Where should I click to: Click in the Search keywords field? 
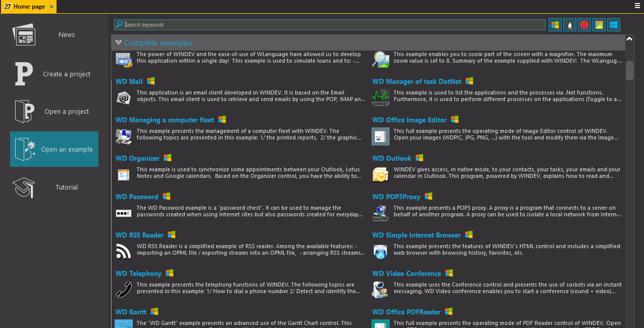[330, 25]
